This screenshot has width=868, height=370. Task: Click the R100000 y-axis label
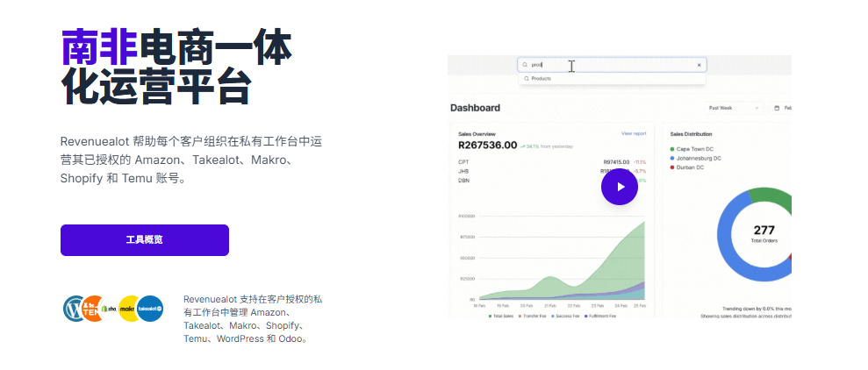click(467, 217)
